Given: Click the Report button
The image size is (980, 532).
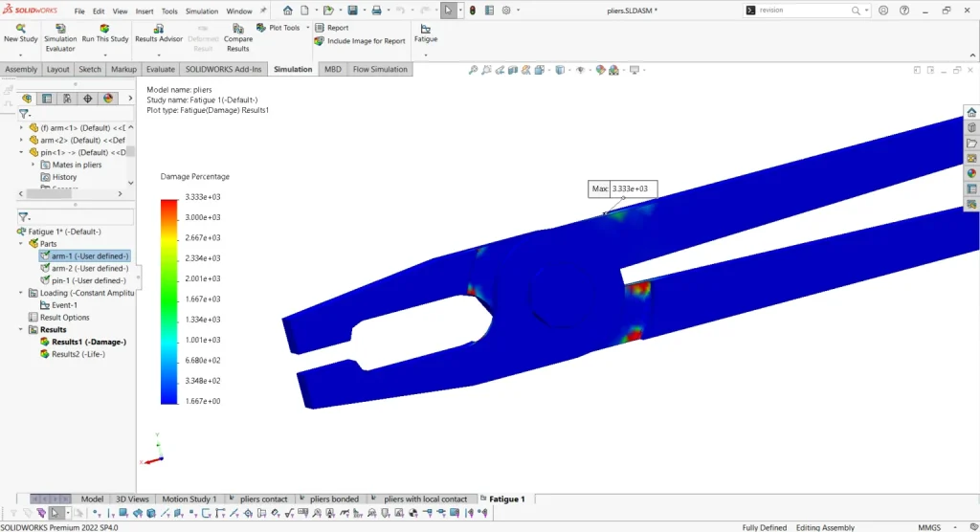Looking at the screenshot, I should (332, 28).
